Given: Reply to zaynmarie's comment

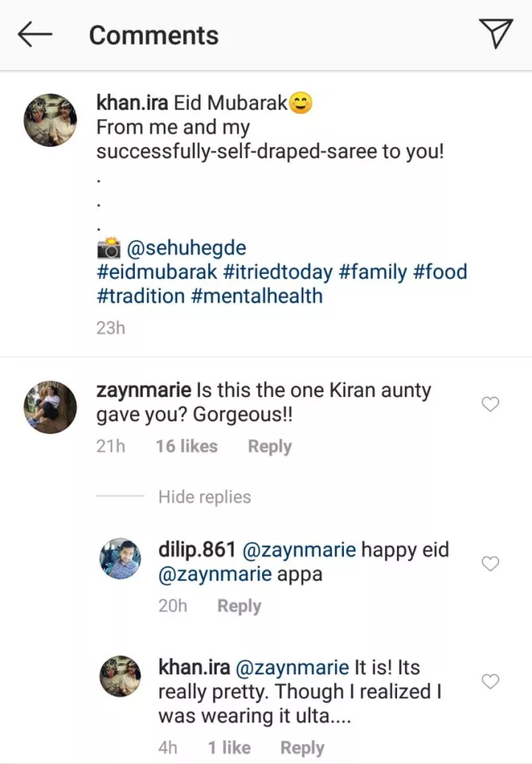Looking at the screenshot, I should point(269,447).
